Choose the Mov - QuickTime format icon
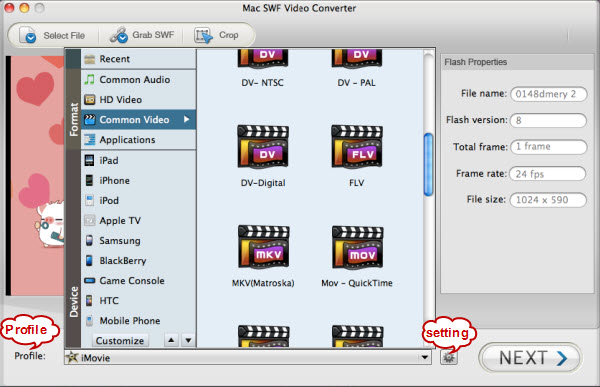 click(x=357, y=247)
